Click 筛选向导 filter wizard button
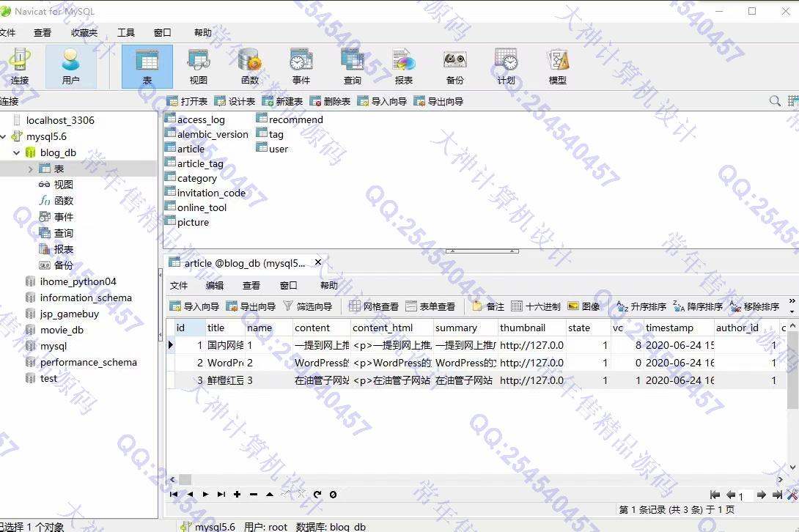 coord(307,306)
